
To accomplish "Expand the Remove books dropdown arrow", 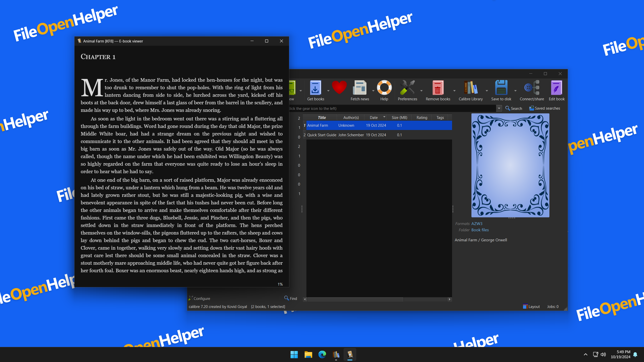I will (x=454, y=91).
